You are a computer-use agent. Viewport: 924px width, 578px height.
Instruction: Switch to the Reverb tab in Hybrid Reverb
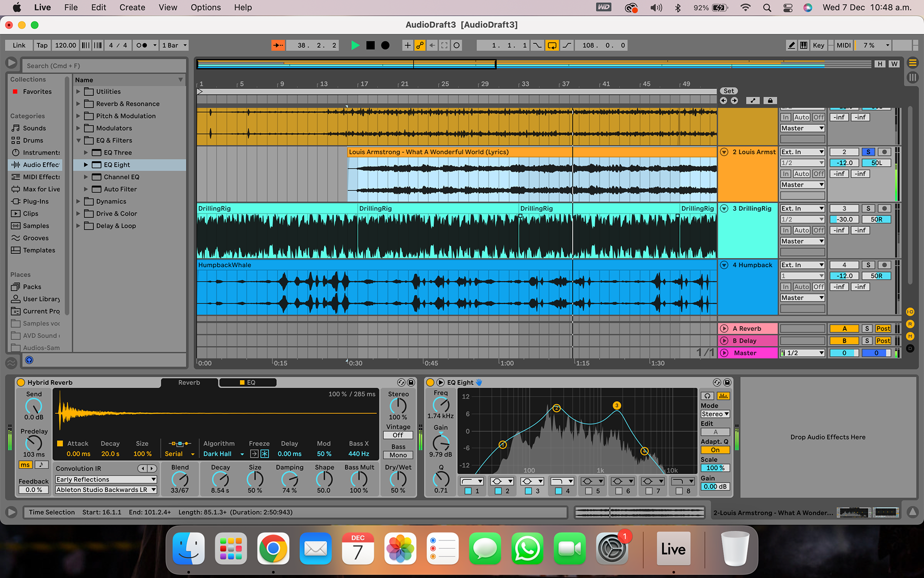tap(189, 382)
